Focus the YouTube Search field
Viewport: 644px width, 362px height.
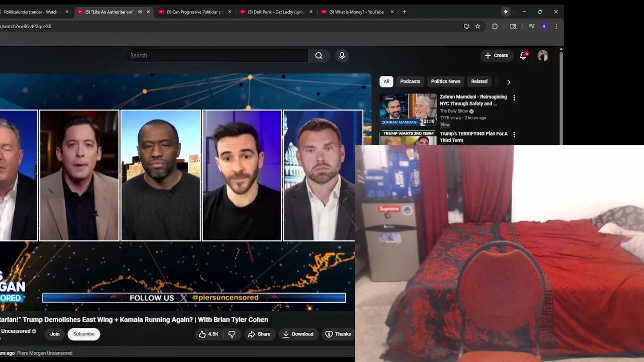coord(216,56)
